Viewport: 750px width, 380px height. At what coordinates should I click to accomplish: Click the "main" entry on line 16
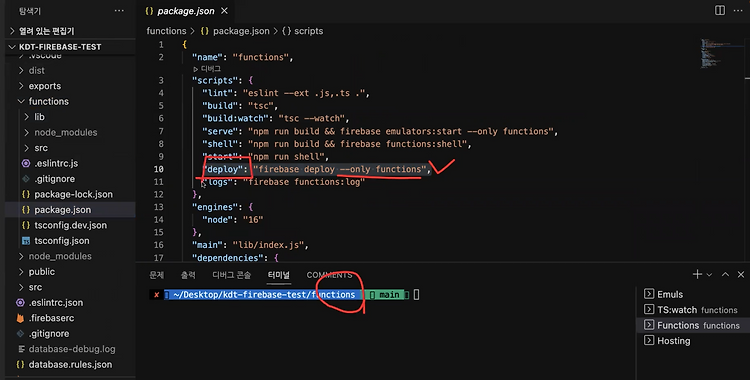click(250, 245)
